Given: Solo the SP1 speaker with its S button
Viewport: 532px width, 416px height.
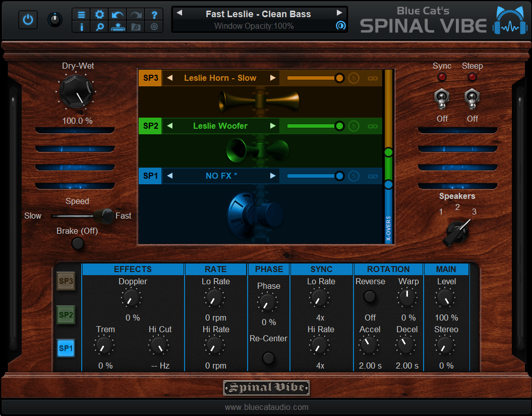Looking at the screenshot, I should tap(353, 176).
